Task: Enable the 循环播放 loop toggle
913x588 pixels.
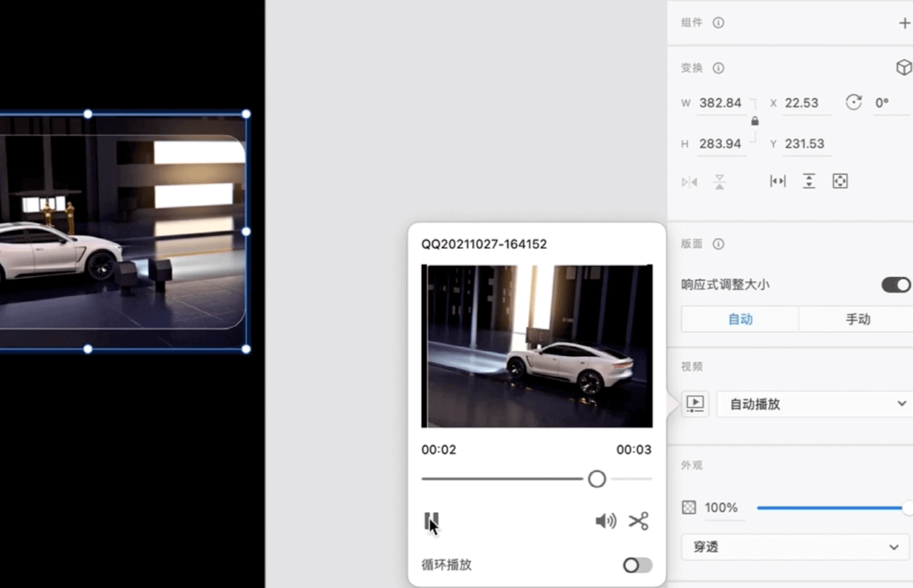Action: click(637, 565)
